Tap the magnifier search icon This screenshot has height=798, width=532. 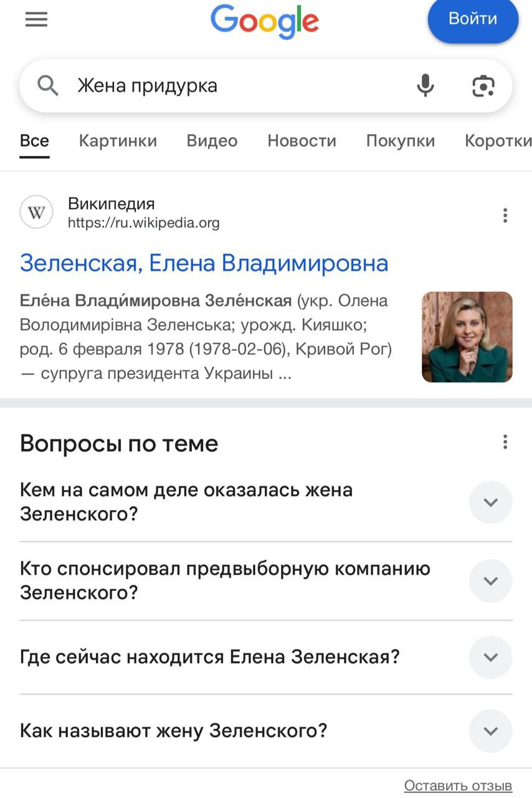pyautogui.click(x=48, y=85)
